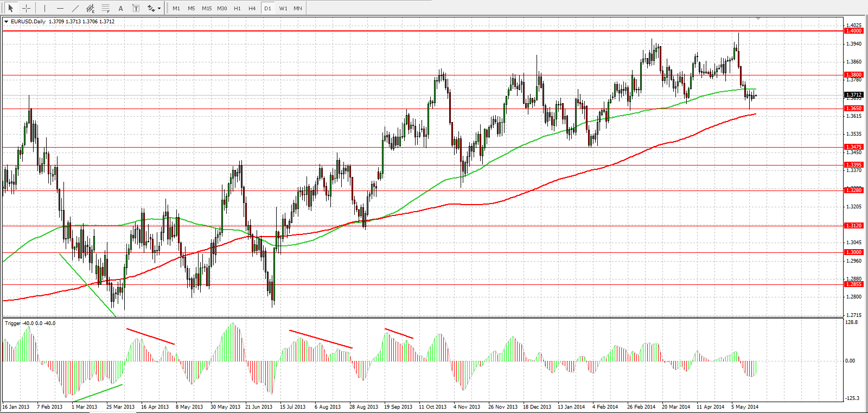The image size is (868, 413).
Task: Select the trendline drawing tool
Action: [x=75, y=8]
